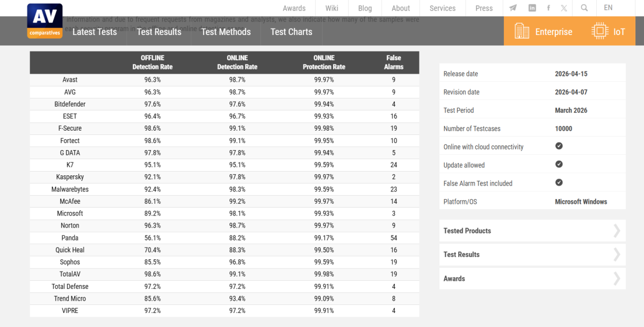
Task: Click the EN language selector
Action: pos(608,8)
